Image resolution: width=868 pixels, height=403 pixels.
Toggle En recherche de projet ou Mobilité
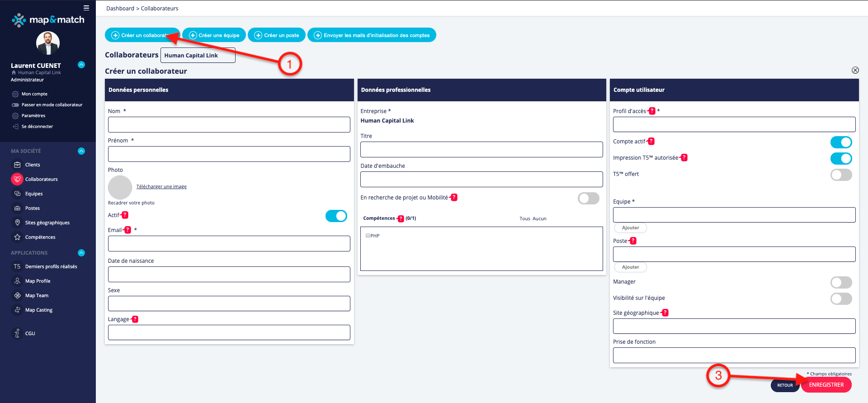pos(589,199)
